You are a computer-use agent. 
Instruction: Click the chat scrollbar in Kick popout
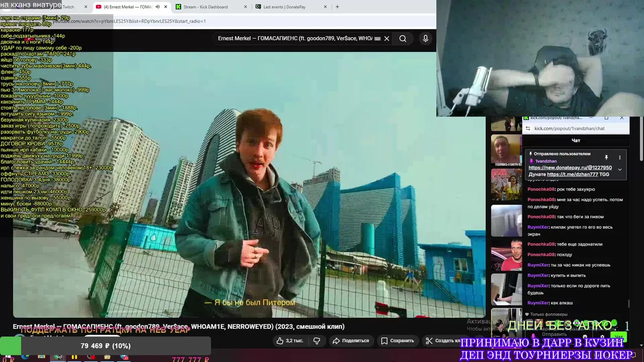click(628, 304)
